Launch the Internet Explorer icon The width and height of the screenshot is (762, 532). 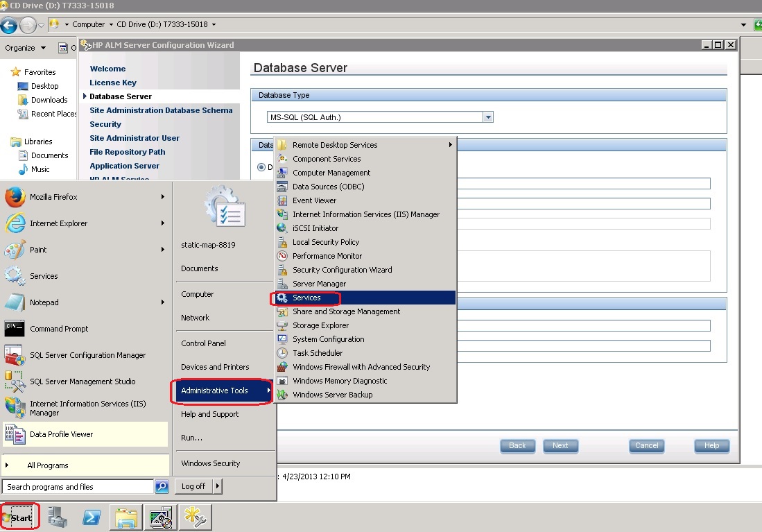point(15,223)
